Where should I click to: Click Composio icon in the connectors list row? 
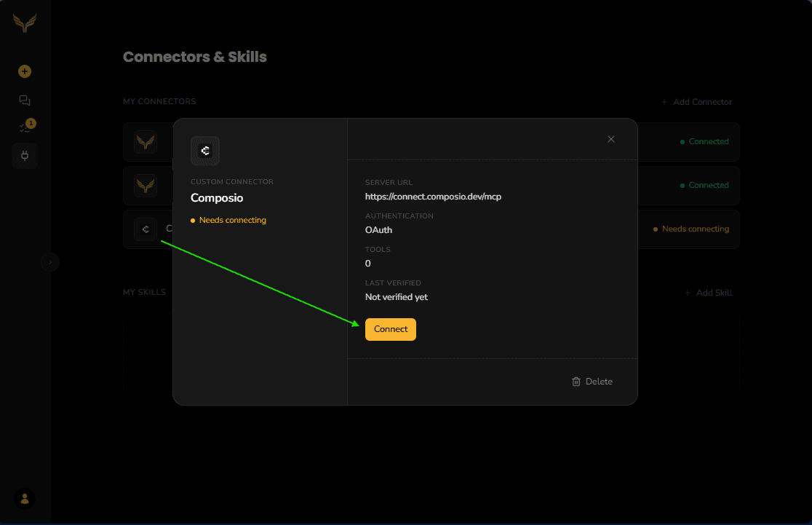(x=146, y=229)
